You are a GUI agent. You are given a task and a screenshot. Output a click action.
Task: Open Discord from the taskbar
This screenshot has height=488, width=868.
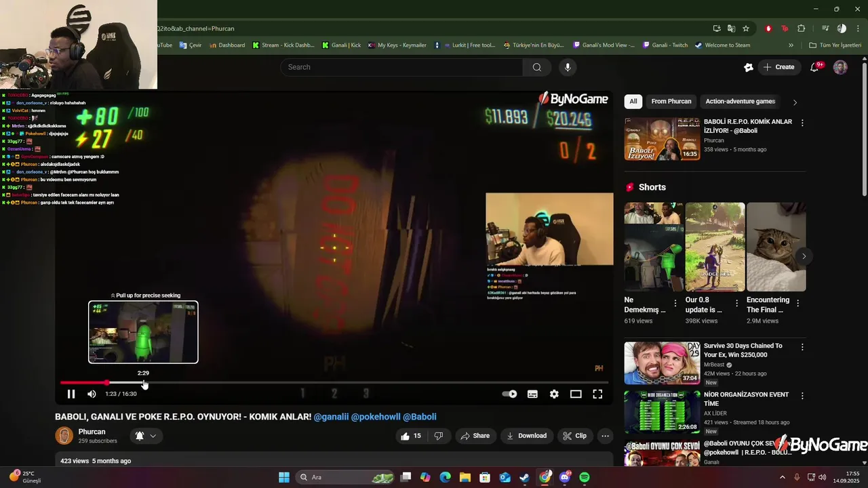click(x=565, y=477)
